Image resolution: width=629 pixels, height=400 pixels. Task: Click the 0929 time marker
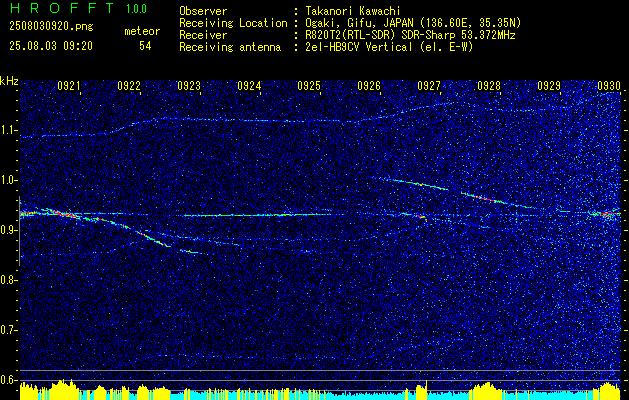(549, 85)
